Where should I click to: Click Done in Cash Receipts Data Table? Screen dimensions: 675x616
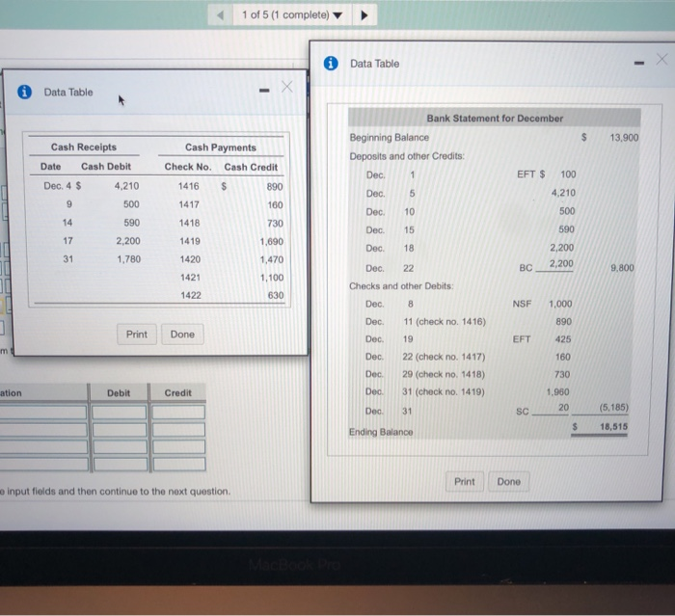(x=182, y=335)
